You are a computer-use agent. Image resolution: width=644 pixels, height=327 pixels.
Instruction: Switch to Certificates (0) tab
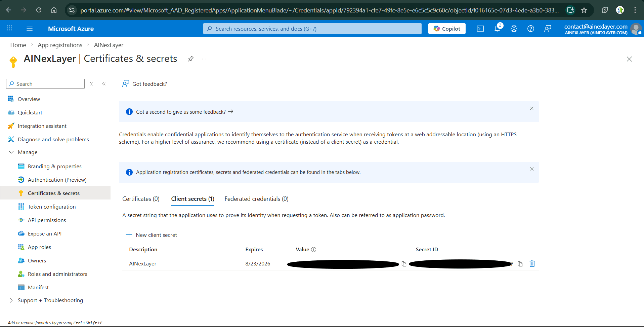point(141,199)
